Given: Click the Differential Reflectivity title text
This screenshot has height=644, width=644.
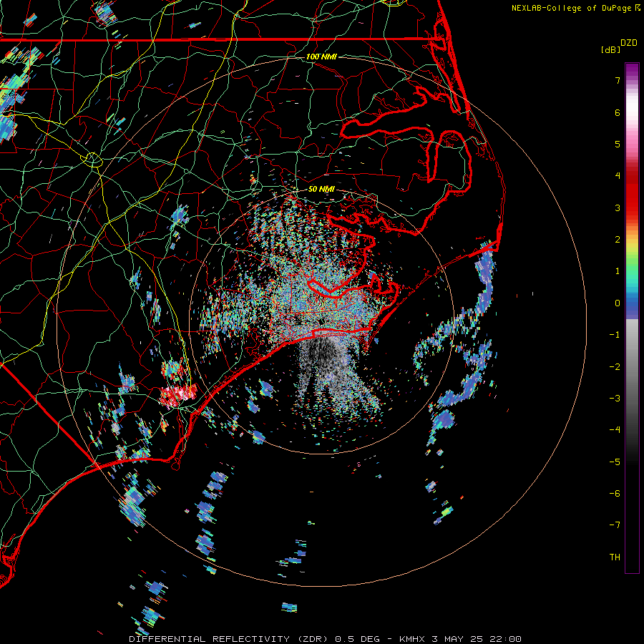Looking at the screenshot, I should [x=230, y=639].
